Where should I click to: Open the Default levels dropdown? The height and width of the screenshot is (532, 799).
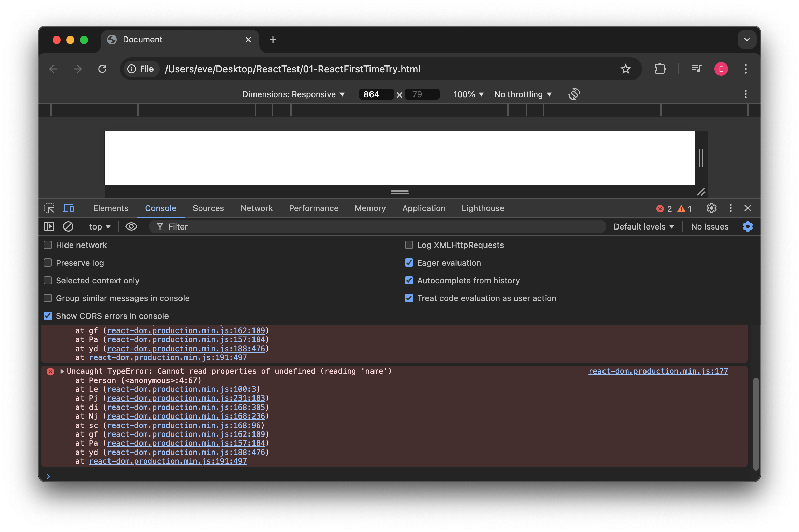click(643, 226)
